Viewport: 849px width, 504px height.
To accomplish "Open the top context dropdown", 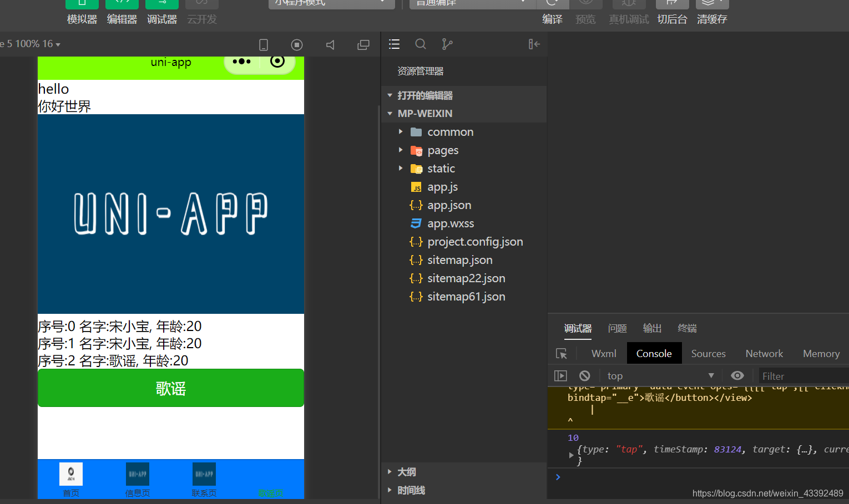I will coord(661,376).
